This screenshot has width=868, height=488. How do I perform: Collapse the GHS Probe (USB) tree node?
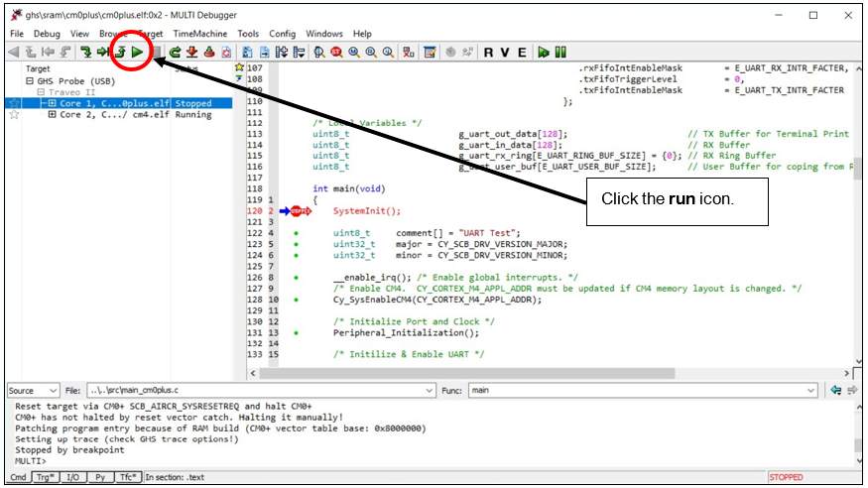point(30,80)
